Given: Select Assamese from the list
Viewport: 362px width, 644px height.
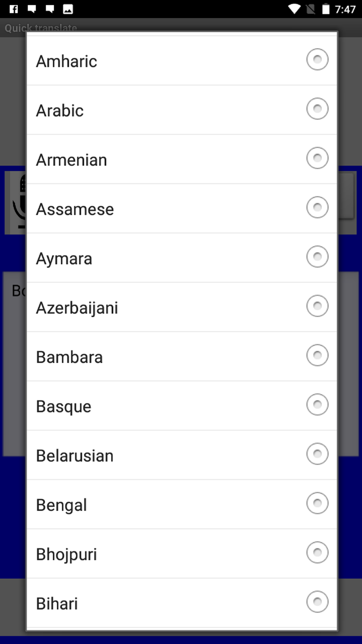Looking at the screenshot, I should pos(317,207).
